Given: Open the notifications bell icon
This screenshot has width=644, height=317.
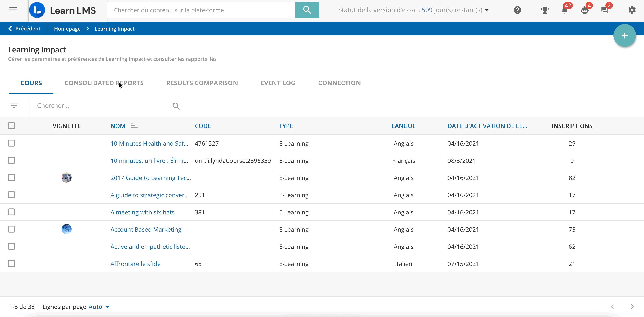Looking at the screenshot, I should 565,10.
